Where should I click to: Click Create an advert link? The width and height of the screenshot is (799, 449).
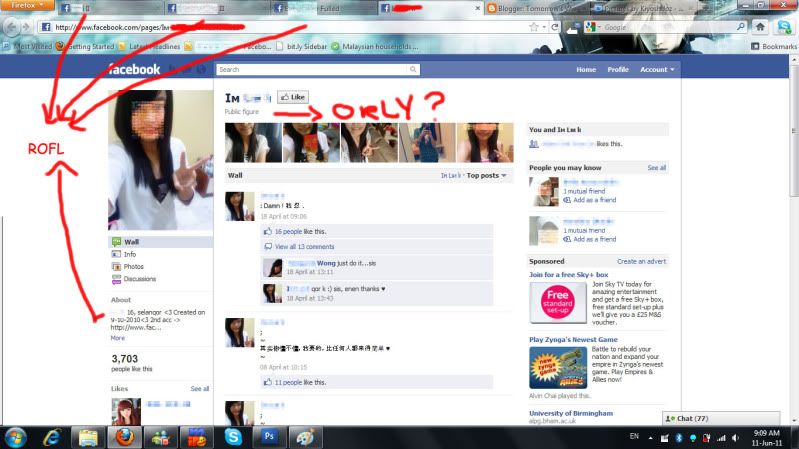point(642,261)
